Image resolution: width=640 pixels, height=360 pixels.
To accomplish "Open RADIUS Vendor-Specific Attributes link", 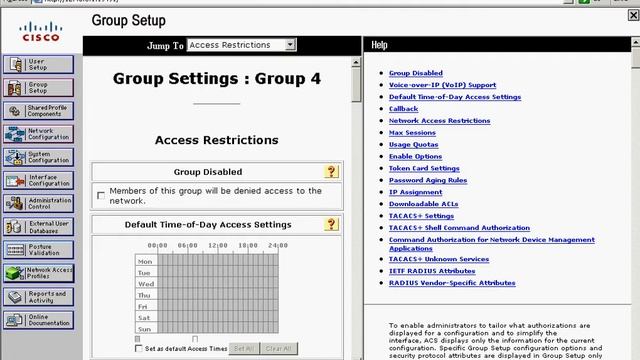I will 452,282.
